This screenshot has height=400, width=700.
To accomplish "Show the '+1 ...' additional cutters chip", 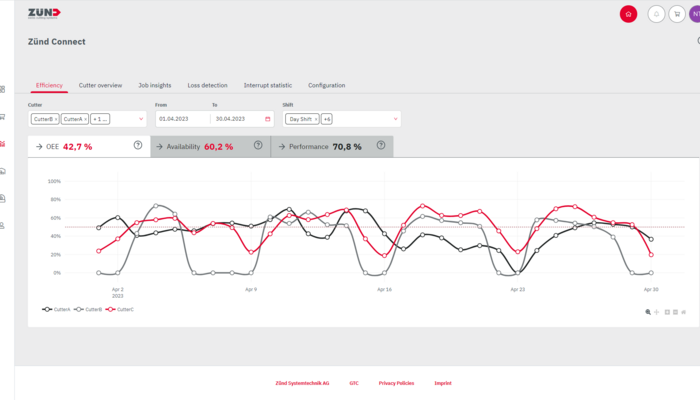I will (x=100, y=119).
